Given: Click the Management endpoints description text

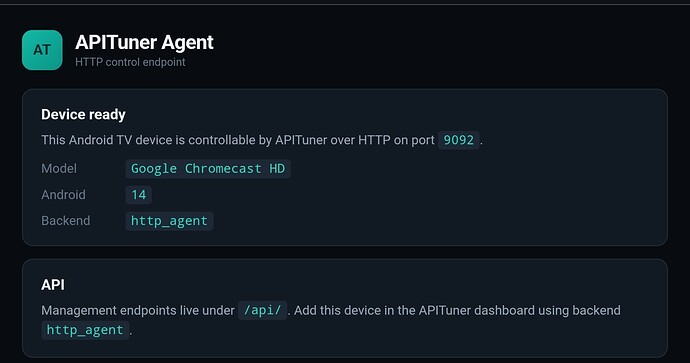Looking at the screenshot, I should click(138, 311).
